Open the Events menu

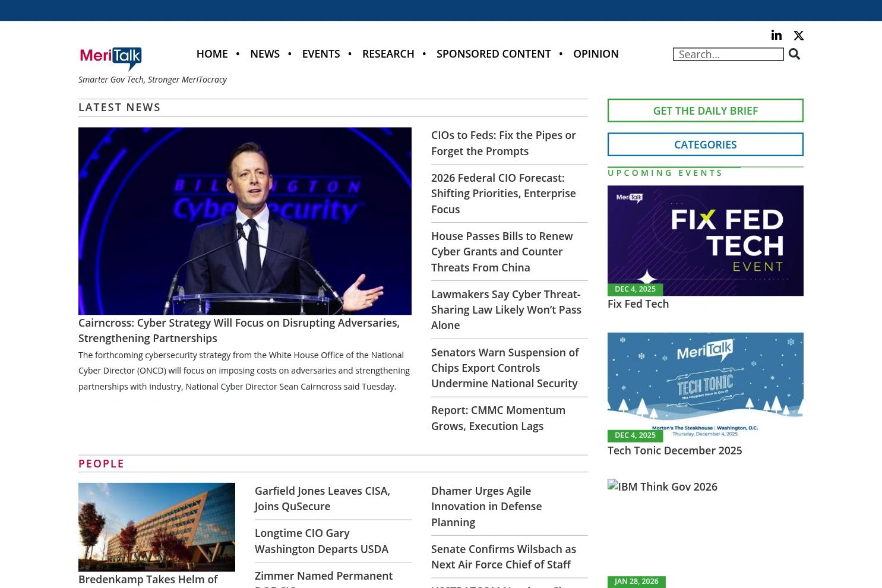click(321, 53)
